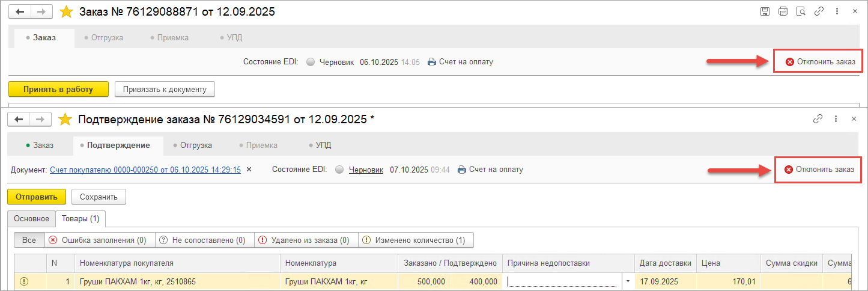Star the order confirmation as favorite
868x291 pixels.
point(65,120)
